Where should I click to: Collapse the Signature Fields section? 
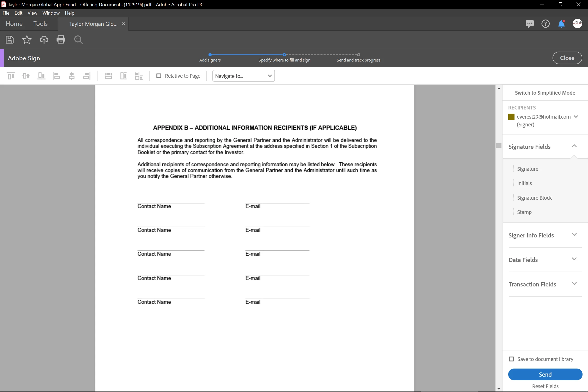(574, 146)
